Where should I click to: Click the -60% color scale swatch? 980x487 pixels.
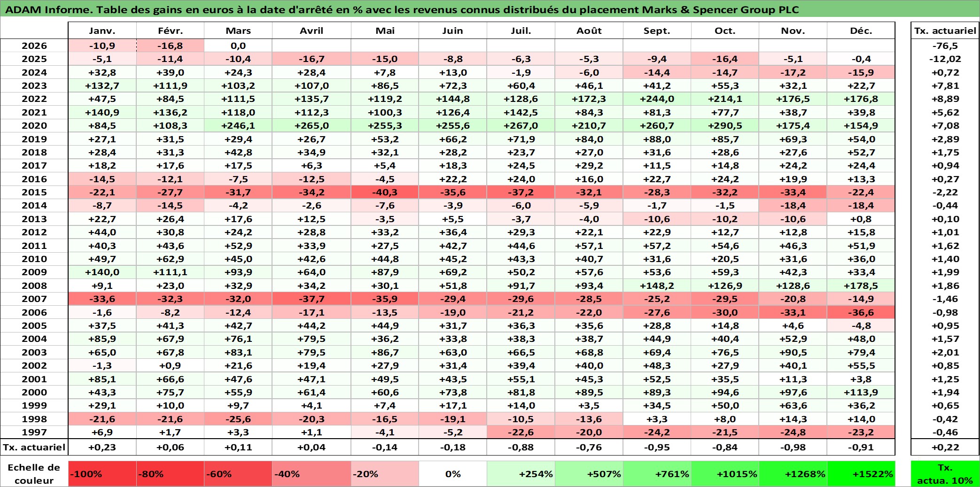[238, 474]
